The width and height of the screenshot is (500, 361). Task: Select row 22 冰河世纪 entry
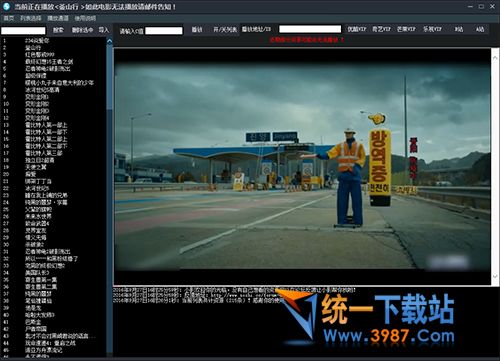click(x=53, y=188)
